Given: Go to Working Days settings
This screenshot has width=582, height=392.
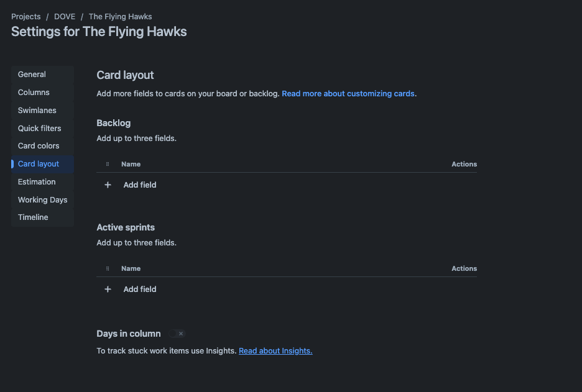Looking at the screenshot, I should 42,200.
